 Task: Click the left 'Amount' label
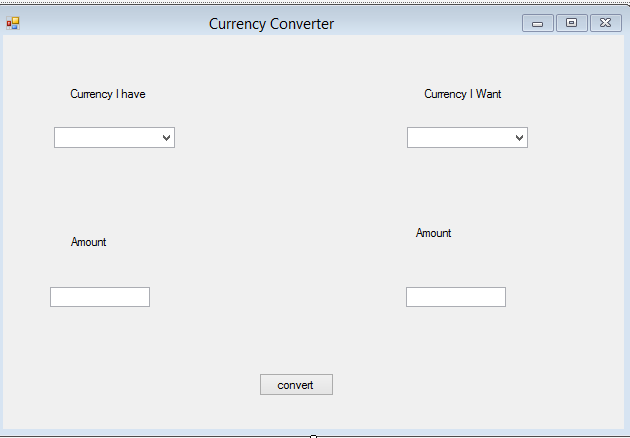[88, 242]
